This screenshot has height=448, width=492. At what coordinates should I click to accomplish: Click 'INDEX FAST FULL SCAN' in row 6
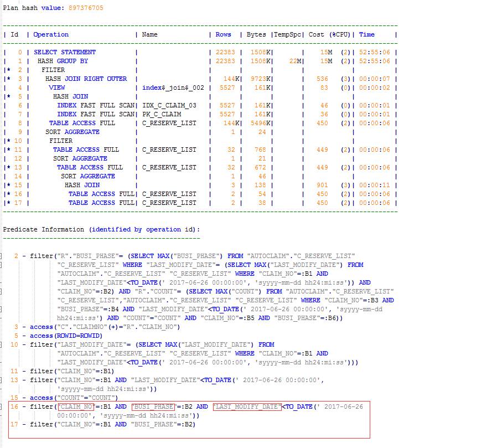point(96,105)
